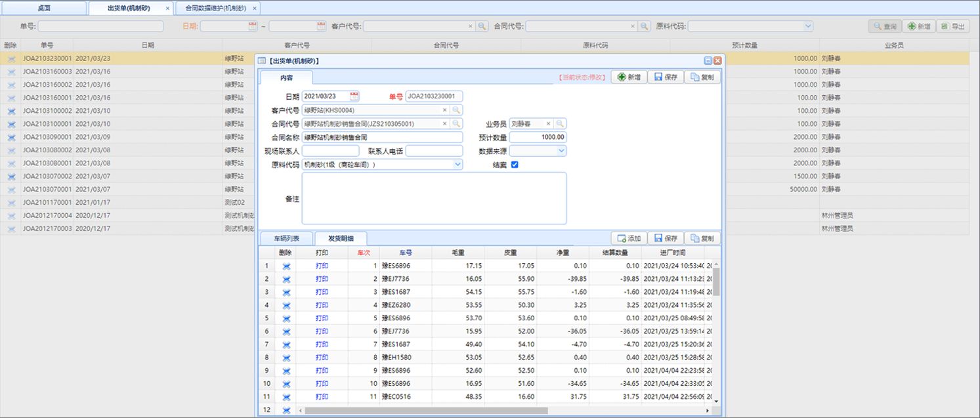
Task: Delete detail row 11 豫EC0516
Action: 286,397
